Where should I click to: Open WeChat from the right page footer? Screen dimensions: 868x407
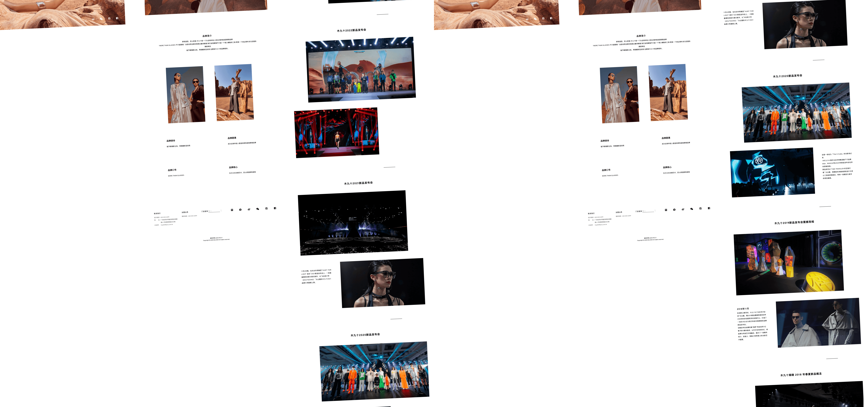(692, 209)
